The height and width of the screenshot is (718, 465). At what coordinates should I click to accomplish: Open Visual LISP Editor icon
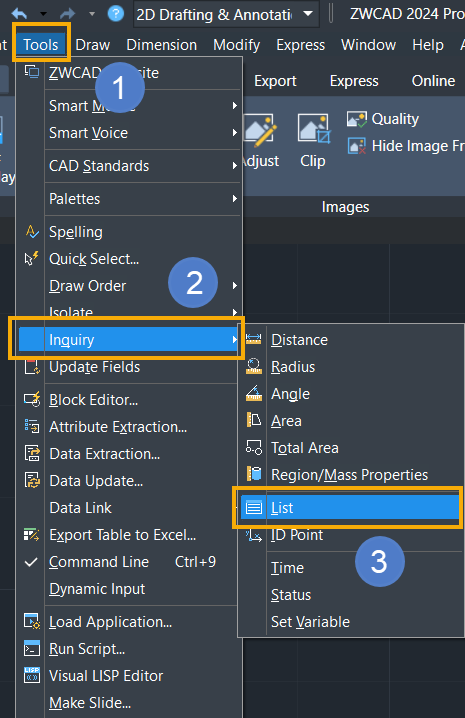(32, 675)
